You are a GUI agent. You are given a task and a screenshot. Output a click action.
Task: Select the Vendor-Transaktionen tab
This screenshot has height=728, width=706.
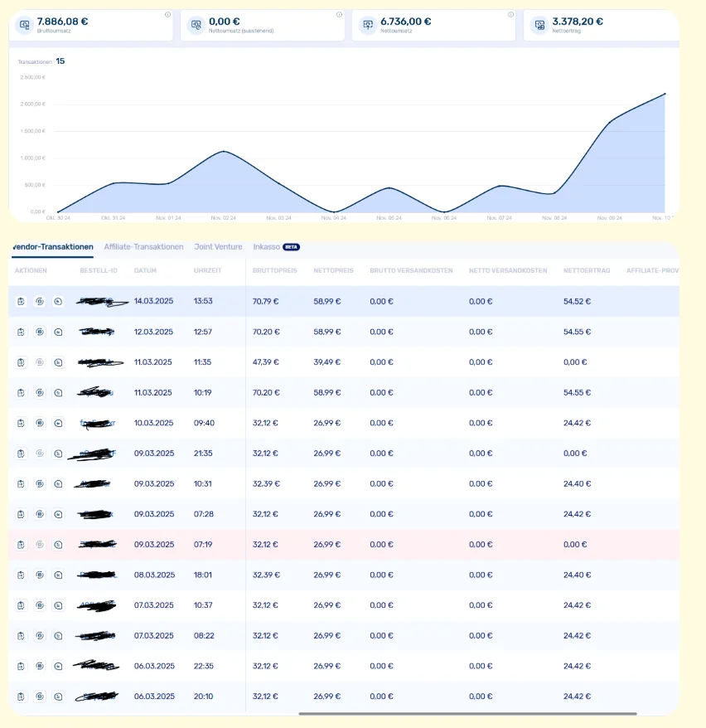[52, 247]
